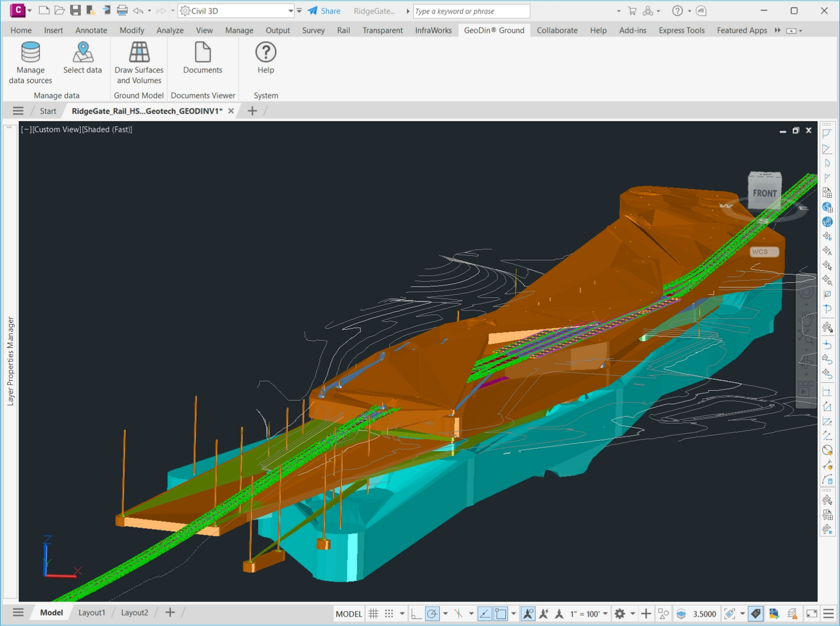The width and height of the screenshot is (840, 626).
Task: Toggle polar tracking in status bar
Action: (432, 614)
